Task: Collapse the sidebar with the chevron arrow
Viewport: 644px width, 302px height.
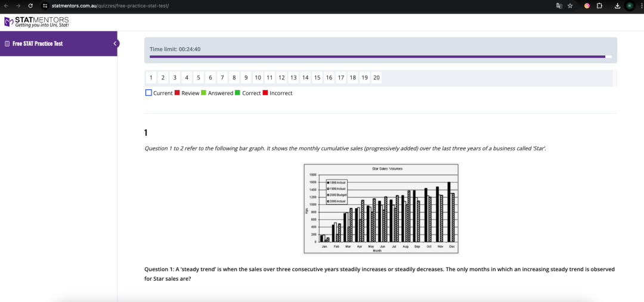Action: click(116, 43)
